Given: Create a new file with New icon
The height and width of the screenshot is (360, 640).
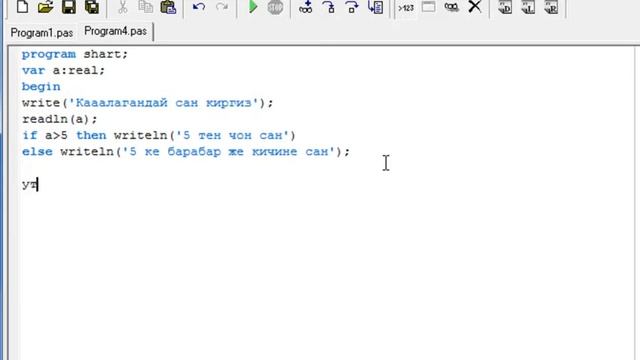Looking at the screenshot, I should (x=22, y=7).
